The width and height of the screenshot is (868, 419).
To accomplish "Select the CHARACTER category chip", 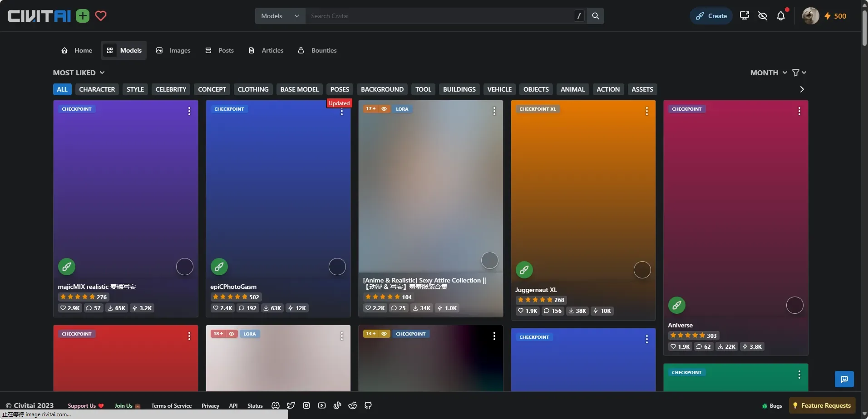I will (x=97, y=89).
